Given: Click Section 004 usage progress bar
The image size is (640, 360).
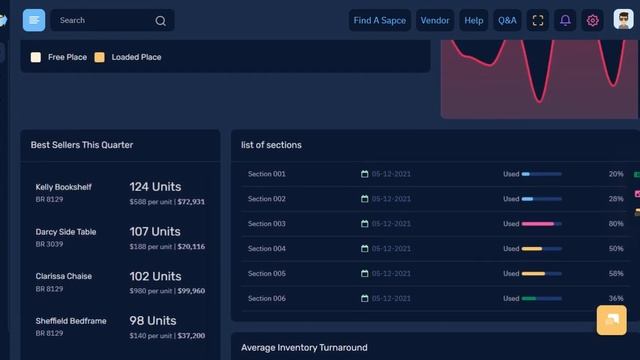Looking at the screenshot, I should pyautogui.click(x=542, y=249).
